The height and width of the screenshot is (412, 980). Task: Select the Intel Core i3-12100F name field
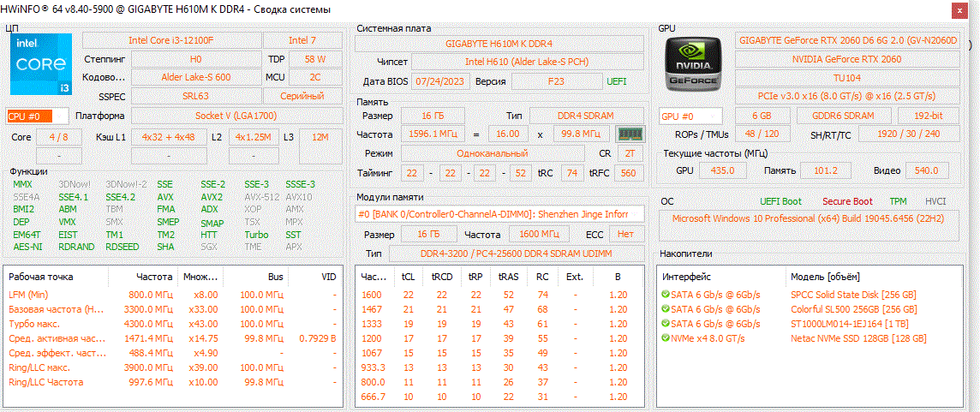171,40
